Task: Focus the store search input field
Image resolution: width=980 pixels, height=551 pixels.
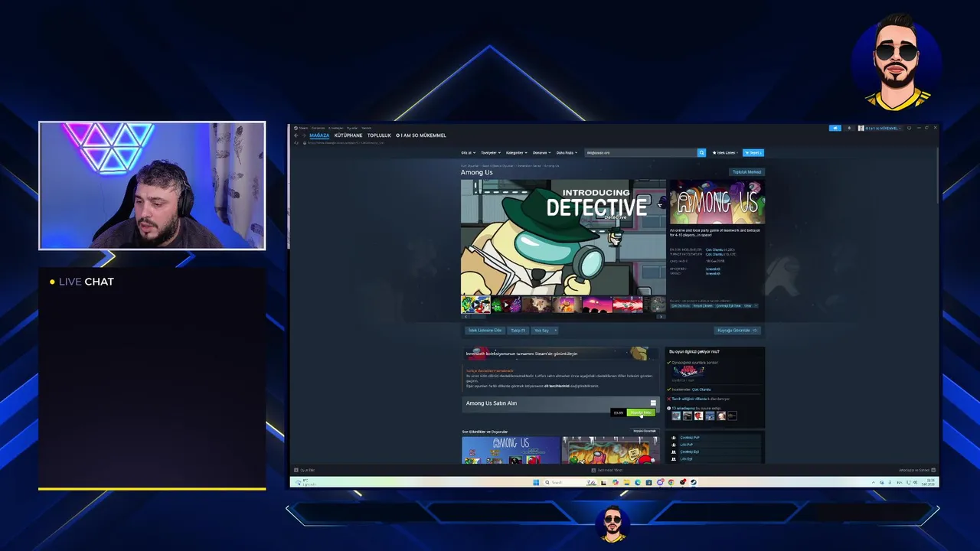Action: (641, 152)
